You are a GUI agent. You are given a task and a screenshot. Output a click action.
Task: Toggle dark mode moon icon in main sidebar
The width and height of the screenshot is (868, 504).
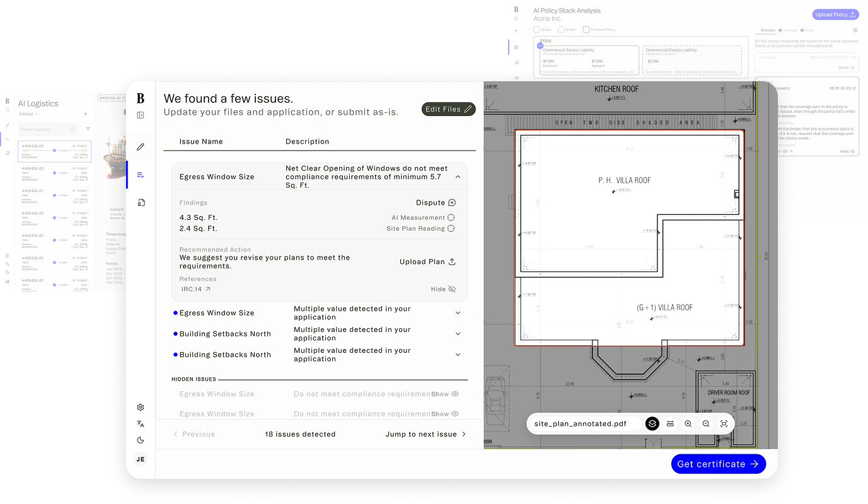(x=141, y=440)
